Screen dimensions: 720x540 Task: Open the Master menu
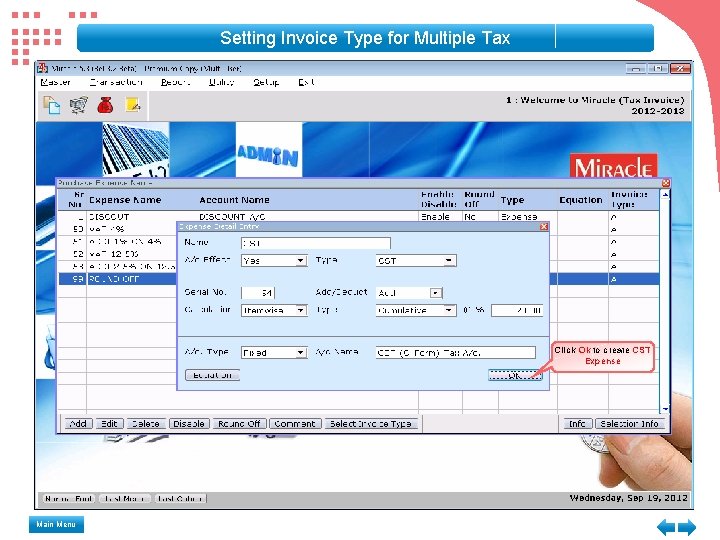pos(55,82)
